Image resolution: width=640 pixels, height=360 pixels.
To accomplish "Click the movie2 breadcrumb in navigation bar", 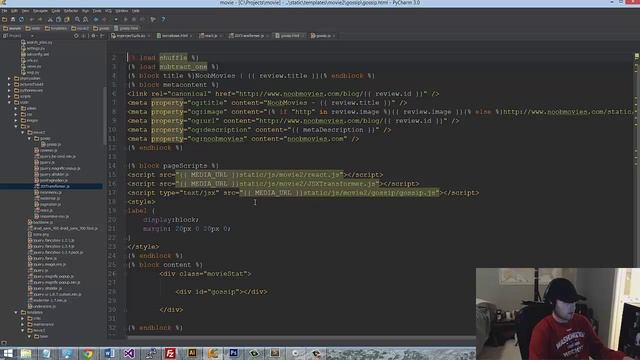I will (x=80, y=28).
